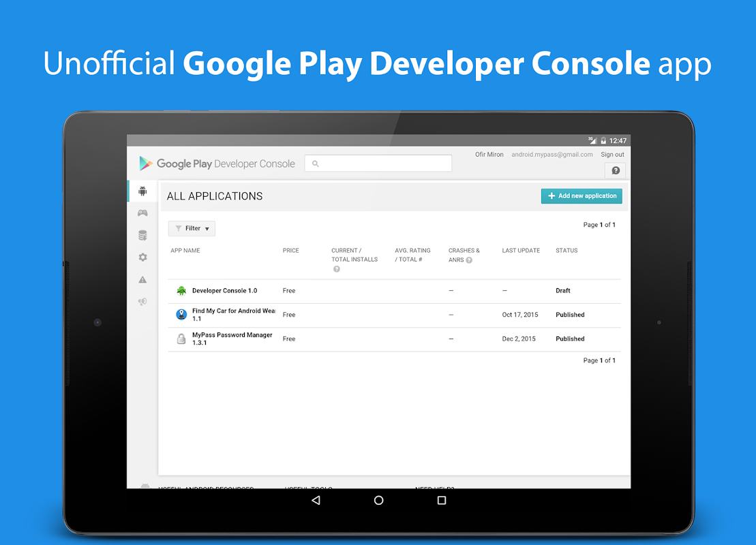756x545 pixels.
Task: Tap the 12:47 clock in status bar
Action: click(618, 141)
